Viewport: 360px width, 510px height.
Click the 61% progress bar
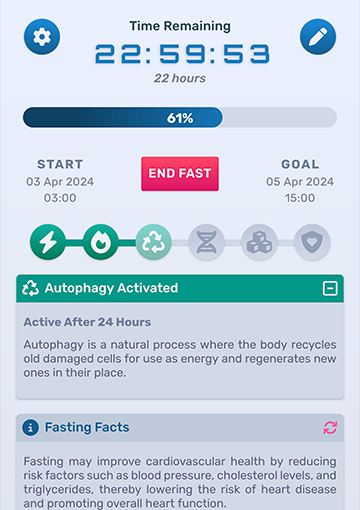point(180,117)
